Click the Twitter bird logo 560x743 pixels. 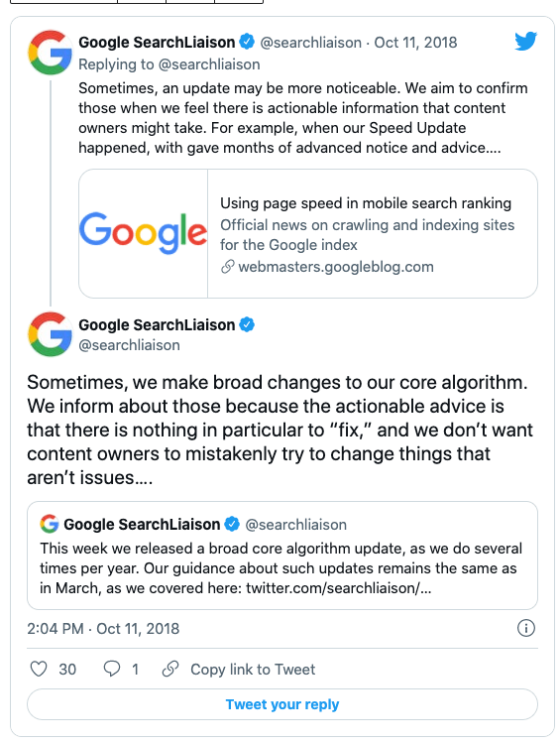[526, 42]
